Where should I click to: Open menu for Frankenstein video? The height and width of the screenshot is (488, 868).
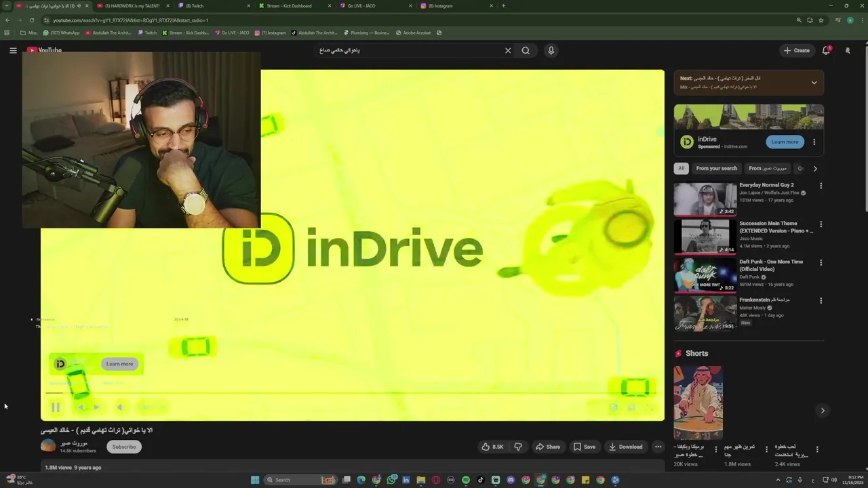pyautogui.click(x=821, y=301)
